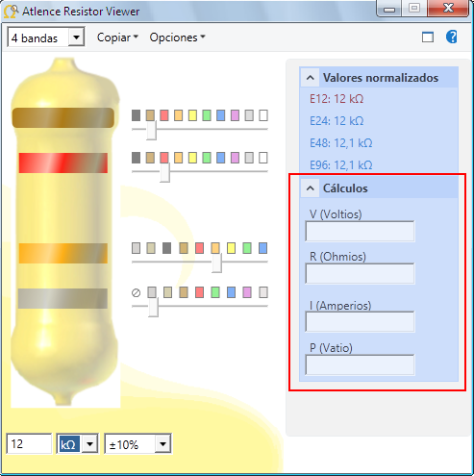Open the kΩ unit dropdown
Screen dimensions: 474x476
pyautogui.click(x=77, y=444)
